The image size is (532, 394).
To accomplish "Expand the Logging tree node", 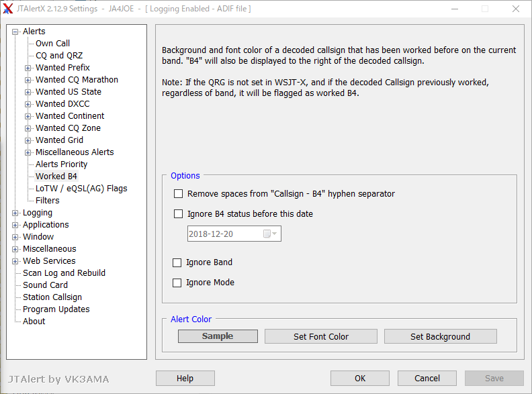I will point(15,213).
